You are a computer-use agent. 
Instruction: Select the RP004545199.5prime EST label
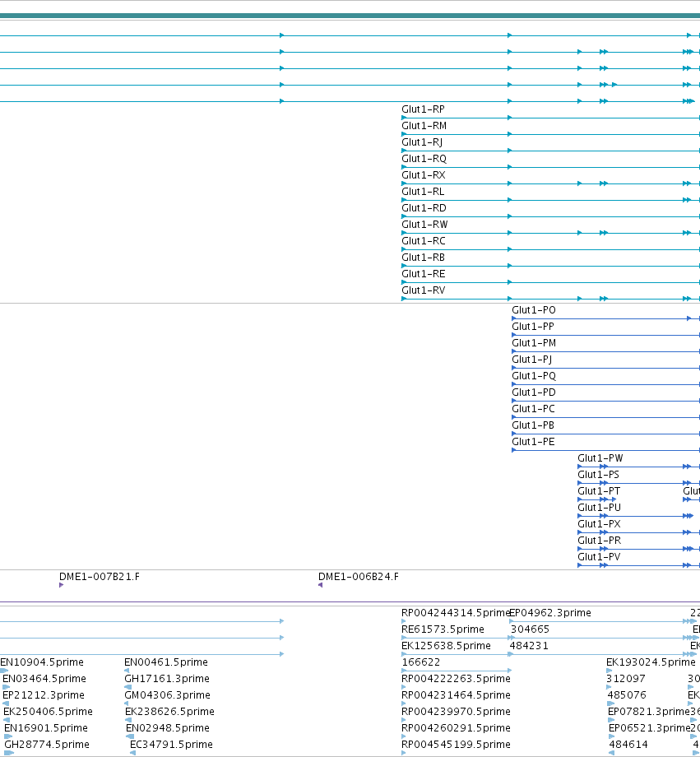pos(456,744)
